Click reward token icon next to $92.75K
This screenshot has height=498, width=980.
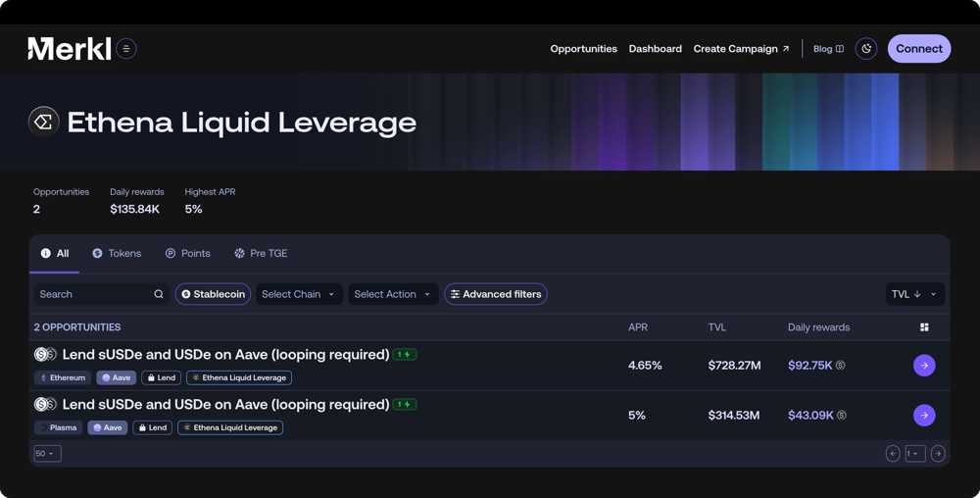click(x=841, y=366)
